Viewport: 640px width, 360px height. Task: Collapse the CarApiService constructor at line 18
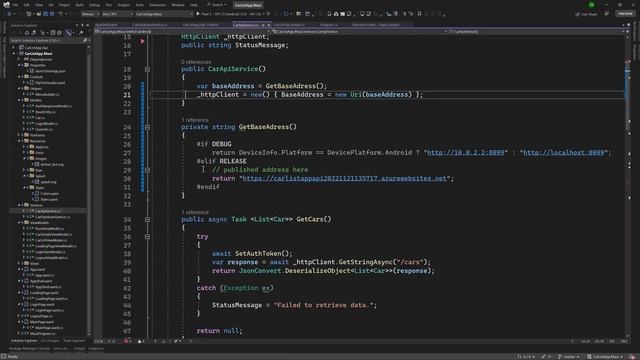coord(147,69)
